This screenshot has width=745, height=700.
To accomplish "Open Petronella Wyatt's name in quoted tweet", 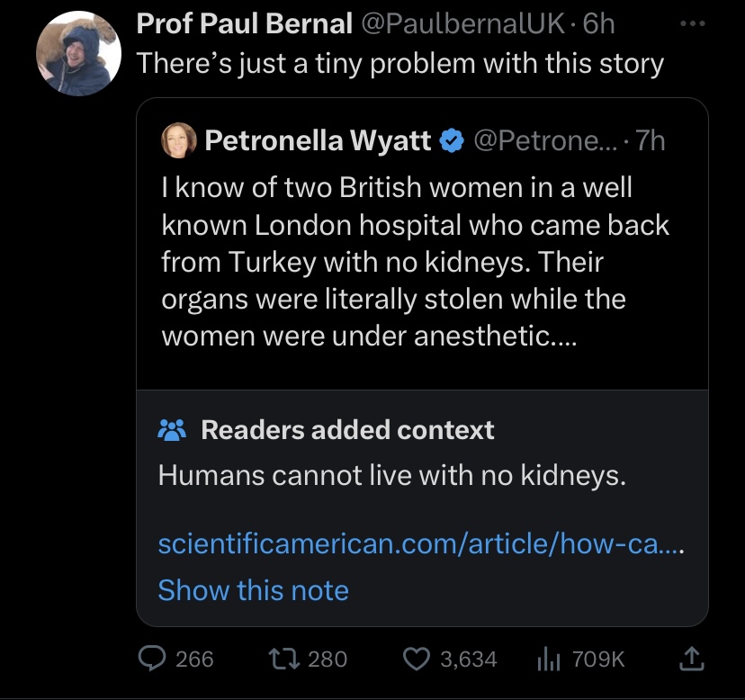I will 318,140.
